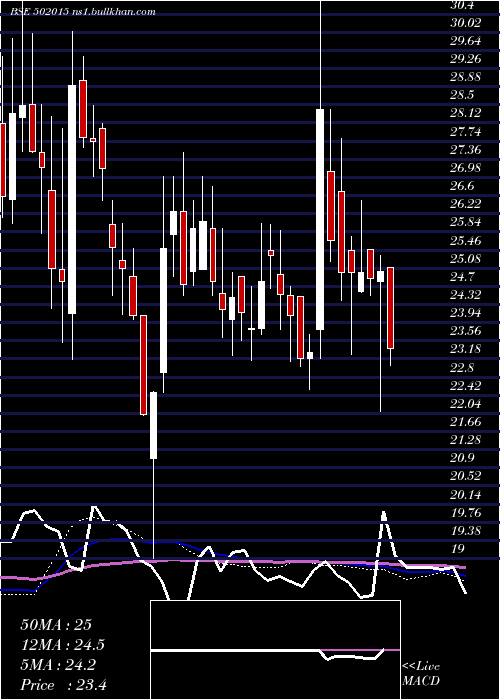Click the 22.8 price axis label
This screenshot has height=700, width=500.
tap(463, 367)
